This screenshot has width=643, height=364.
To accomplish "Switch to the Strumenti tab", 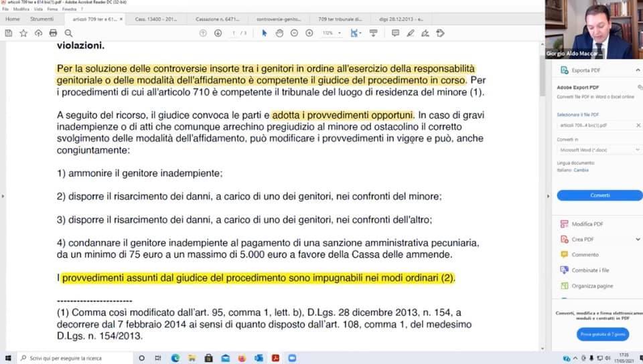I will (x=42, y=19).
